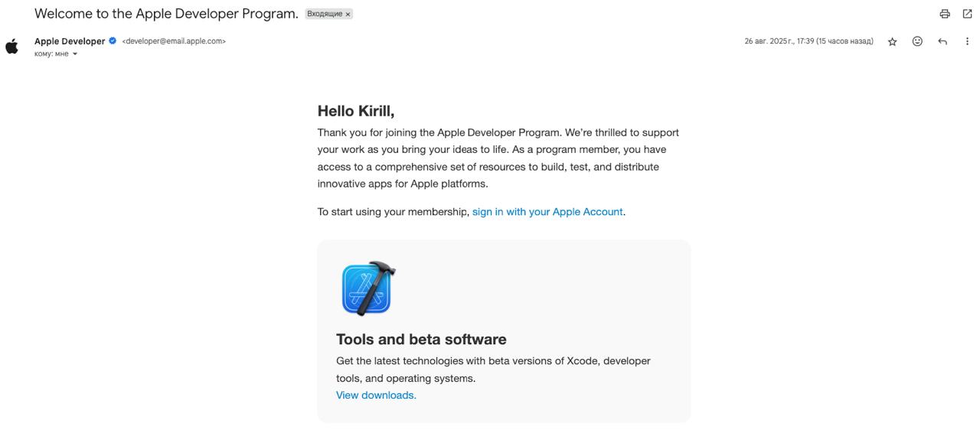Screen dimensions: 980x430
Task: Click the Hello Kirill greeting heading
Action: click(x=356, y=111)
